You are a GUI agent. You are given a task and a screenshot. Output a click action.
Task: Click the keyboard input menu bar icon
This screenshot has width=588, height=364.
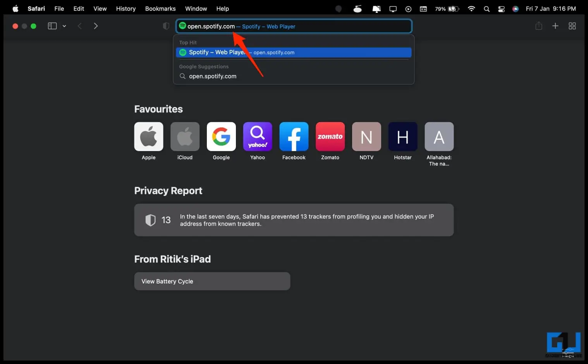click(x=423, y=9)
